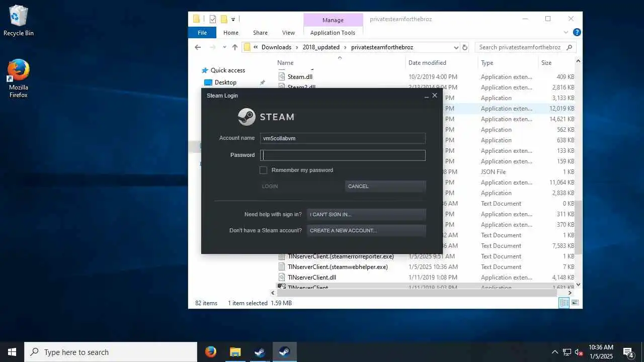The height and width of the screenshot is (362, 644).
Task: Select Desktop in the navigation pane
Action: pyautogui.click(x=225, y=82)
